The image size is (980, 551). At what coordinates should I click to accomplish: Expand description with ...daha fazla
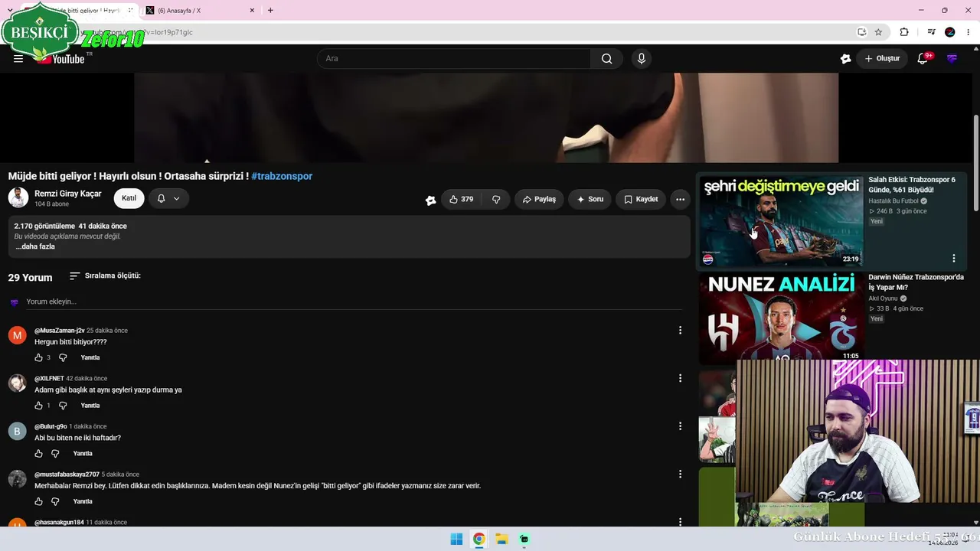(35, 246)
